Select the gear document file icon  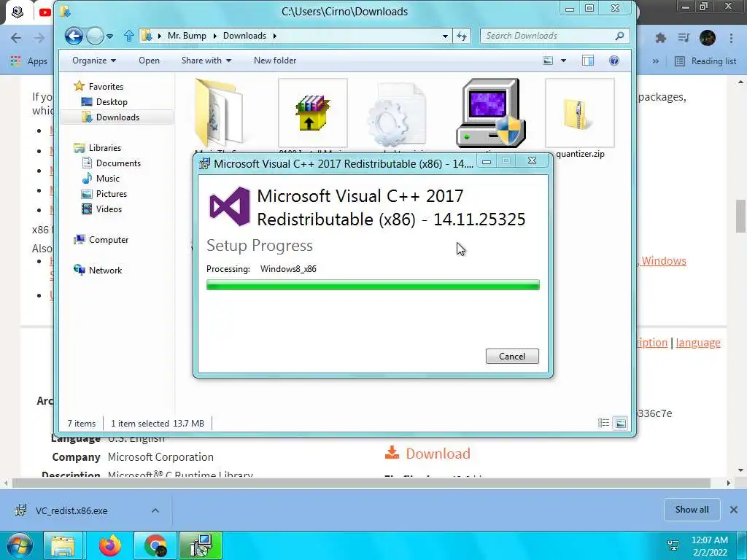tap(397, 114)
